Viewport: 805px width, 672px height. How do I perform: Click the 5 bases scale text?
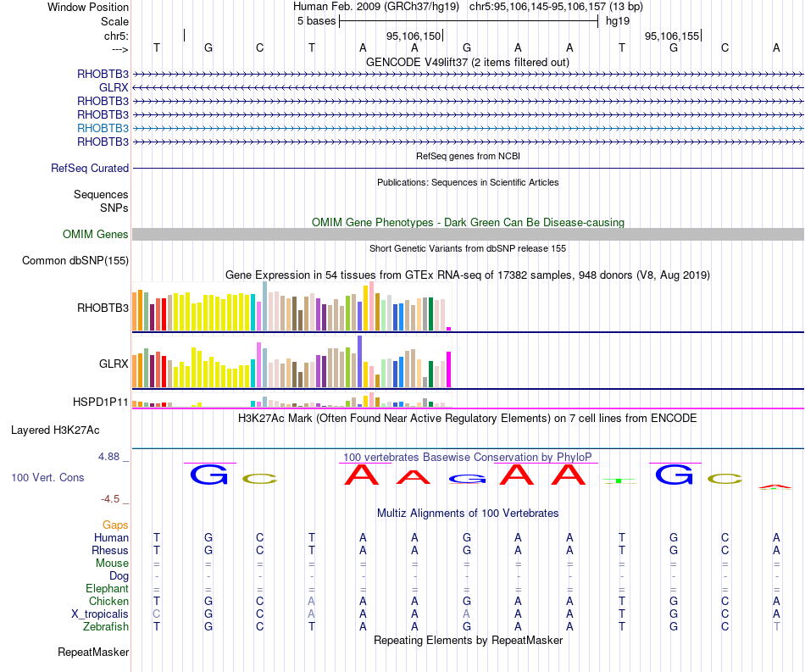pos(316,21)
